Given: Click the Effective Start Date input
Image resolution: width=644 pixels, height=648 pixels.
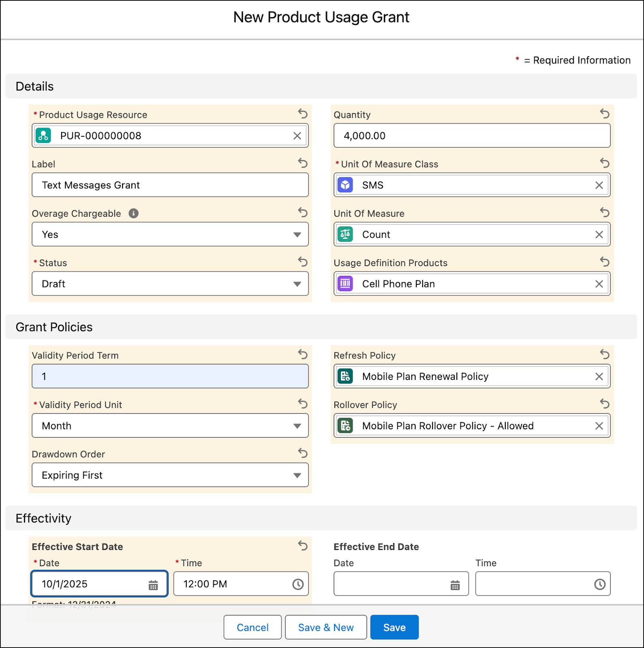Looking at the screenshot, I should click(x=99, y=584).
